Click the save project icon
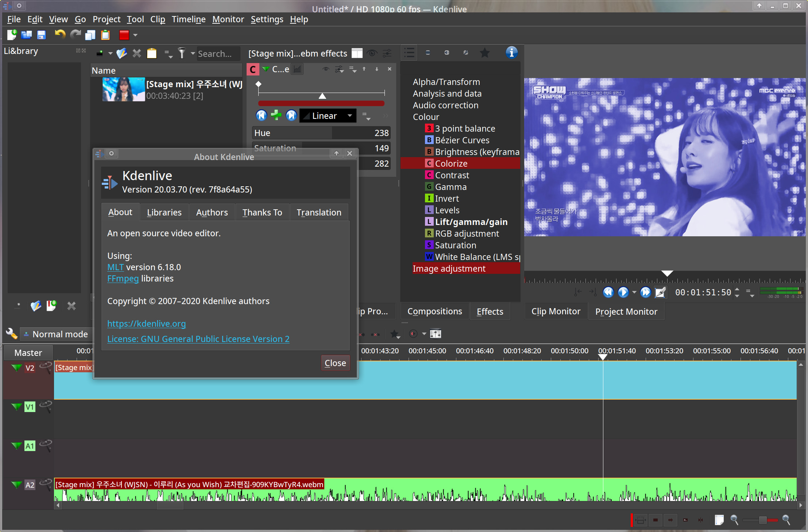 click(42, 35)
